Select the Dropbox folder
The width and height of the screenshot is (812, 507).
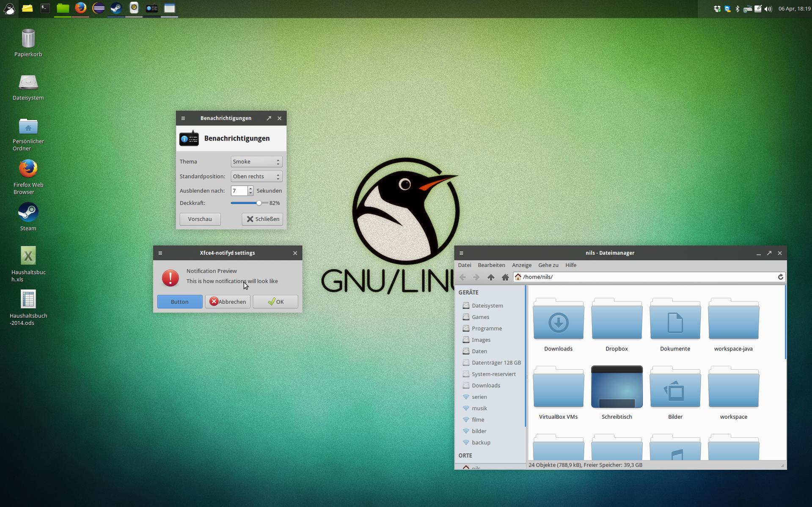[x=617, y=325]
